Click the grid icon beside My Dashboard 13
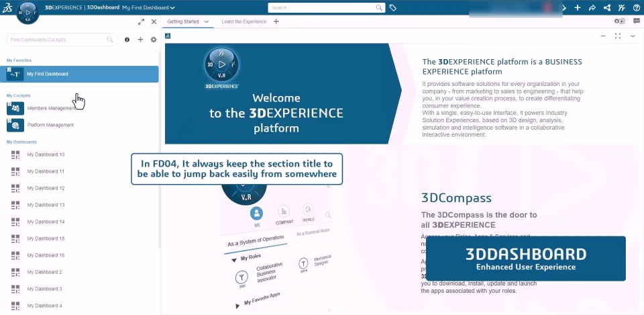644x315 pixels. coord(15,205)
